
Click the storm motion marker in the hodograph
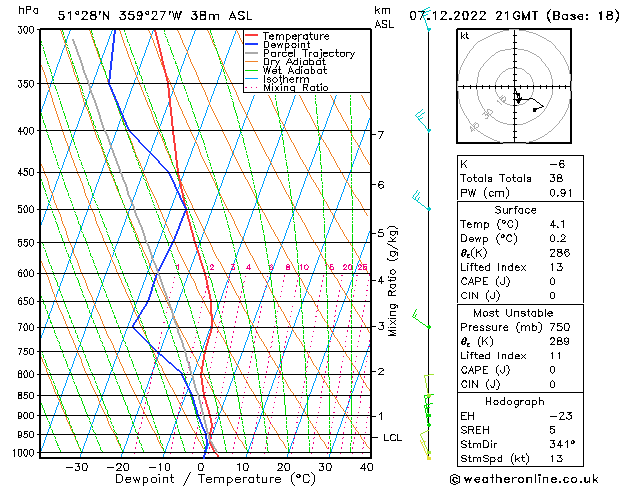point(536,109)
